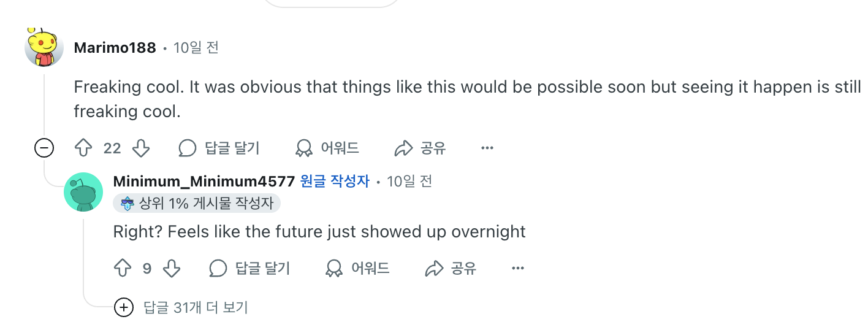Share (공유) Minimum_Minimum4577's reply

pyautogui.click(x=451, y=268)
